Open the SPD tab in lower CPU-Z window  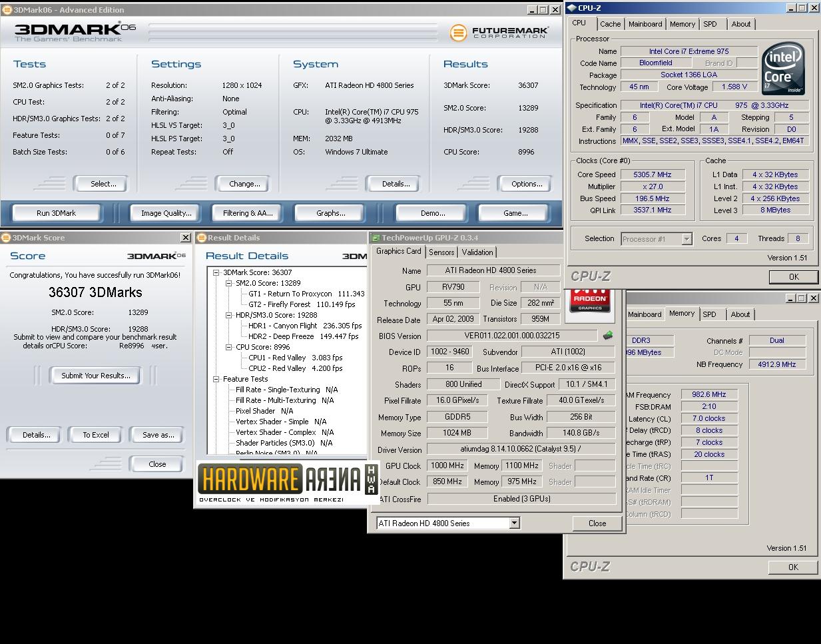[710, 314]
